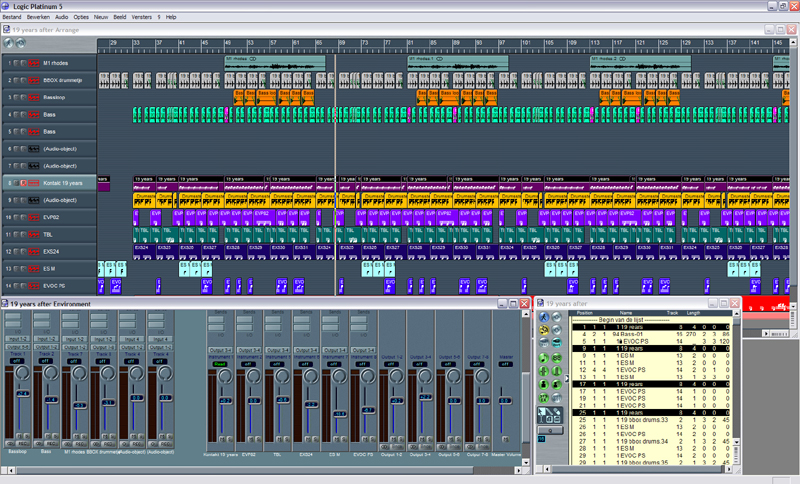Open the Audio menu
Screen dimensions: 800x484
click(x=62, y=17)
